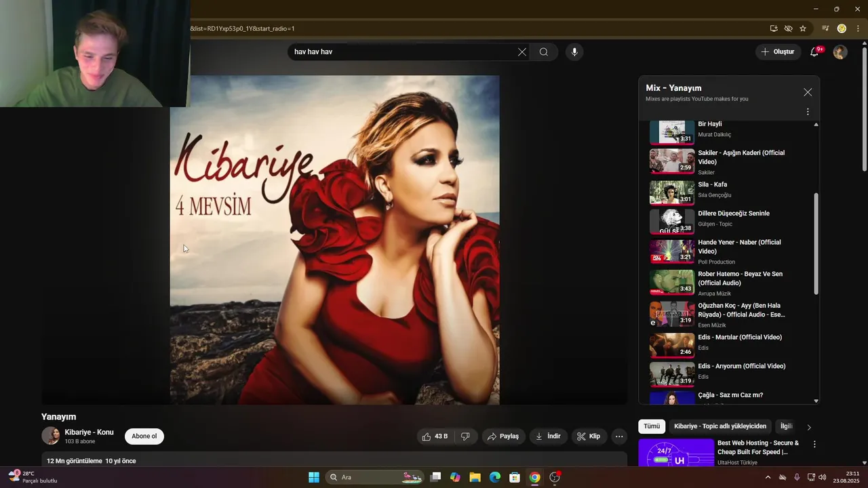868x488 pixels.
Task: Bookmark this page with the star icon
Action: [803, 28]
